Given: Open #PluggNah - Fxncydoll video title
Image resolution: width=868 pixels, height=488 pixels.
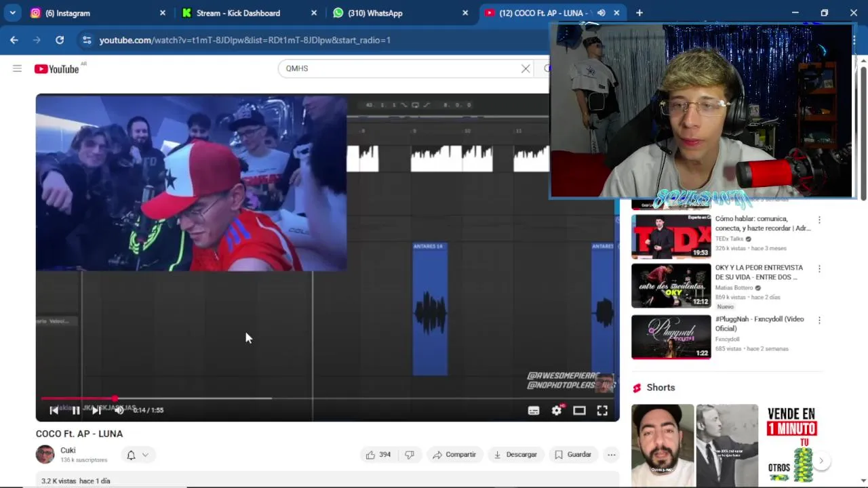Looking at the screenshot, I should click(759, 324).
